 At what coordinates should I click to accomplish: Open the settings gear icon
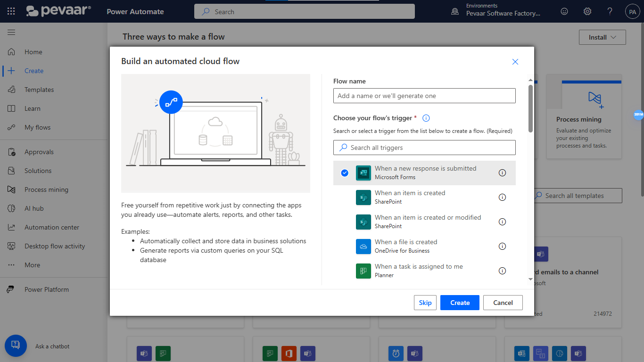(587, 11)
